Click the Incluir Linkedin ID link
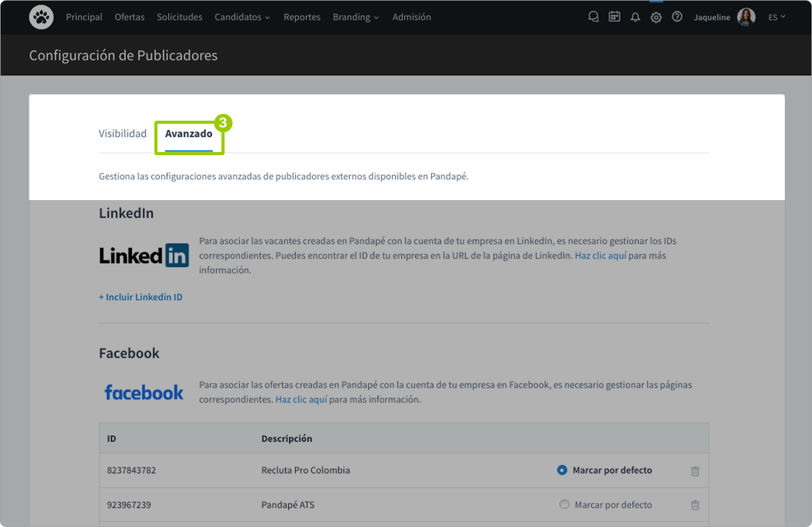The image size is (812, 527). click(x=140, y=297)
